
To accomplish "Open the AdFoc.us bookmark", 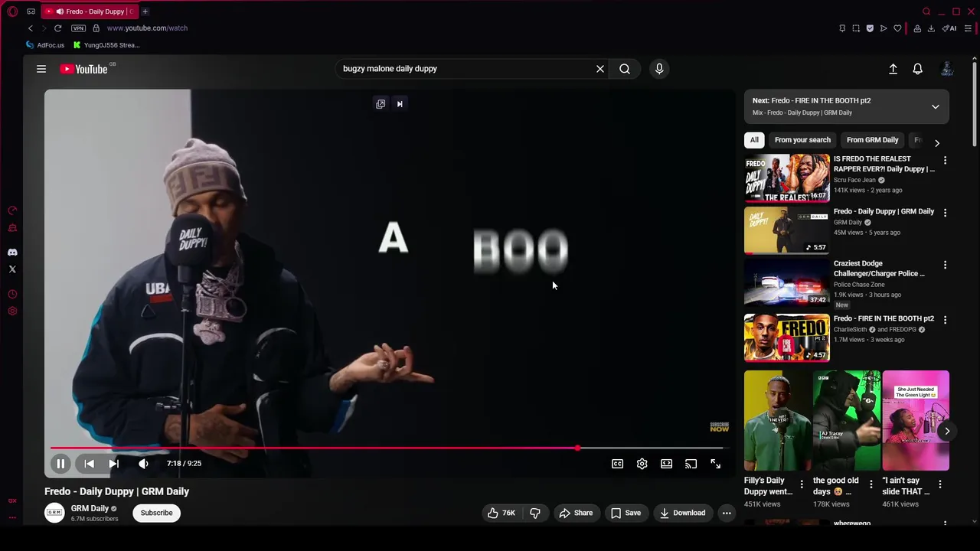I will [x=45, y=45].
